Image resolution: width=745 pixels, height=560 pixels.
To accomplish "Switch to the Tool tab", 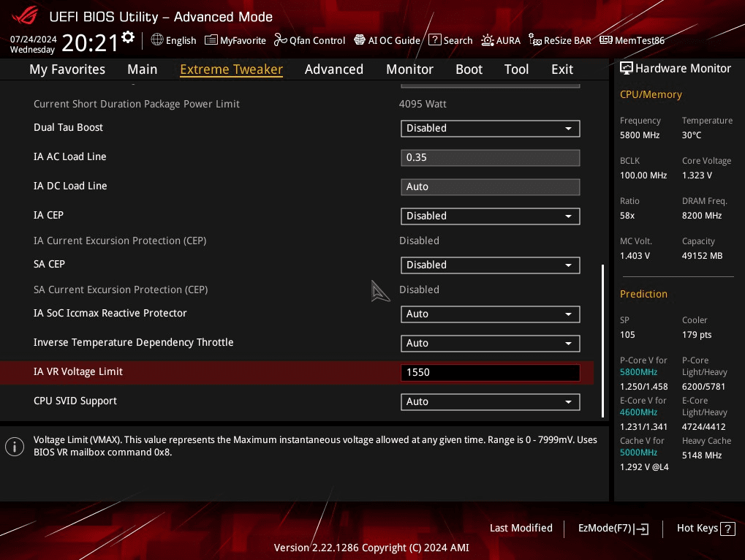I will [x=516, y=69].
